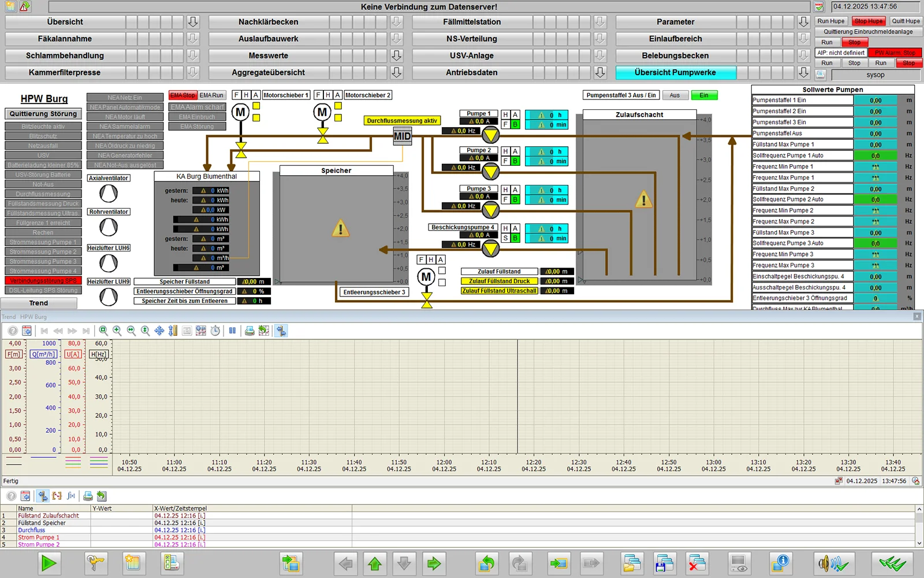Click the Trend button
The width and height of the screenshot is (924, 578).
tap(39, 303)
